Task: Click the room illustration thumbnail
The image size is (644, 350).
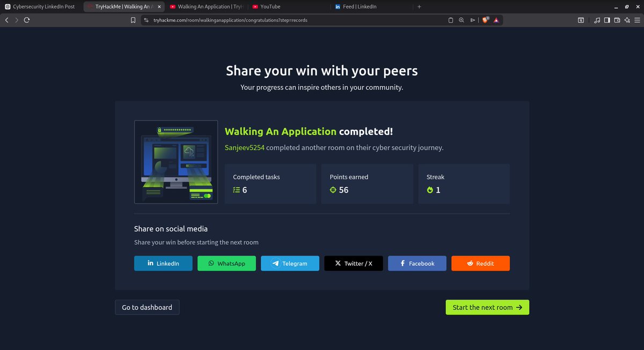Action: 176,162
